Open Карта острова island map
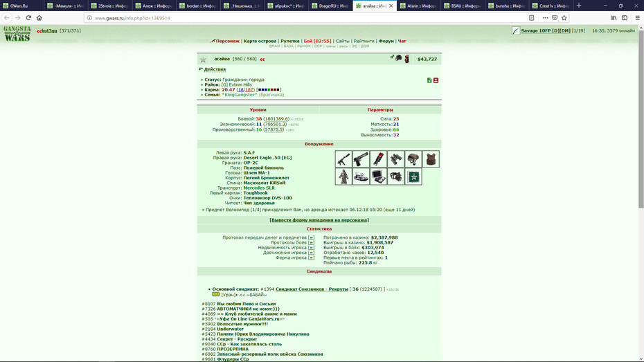Viewport: 644px width, 362px height. click(x=260, y=41)
